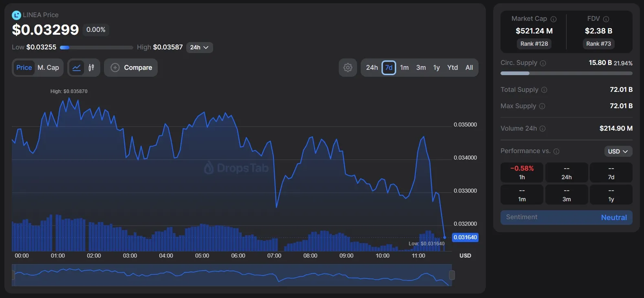The width and height of the screenshot is (644, 298).
Task: Click the Rank #128 market cap badge
Action: click(534, 44)
